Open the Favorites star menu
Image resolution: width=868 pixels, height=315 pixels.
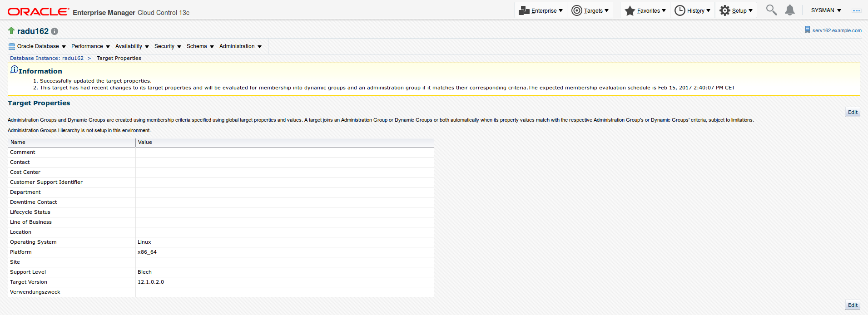tap(645, 10)
